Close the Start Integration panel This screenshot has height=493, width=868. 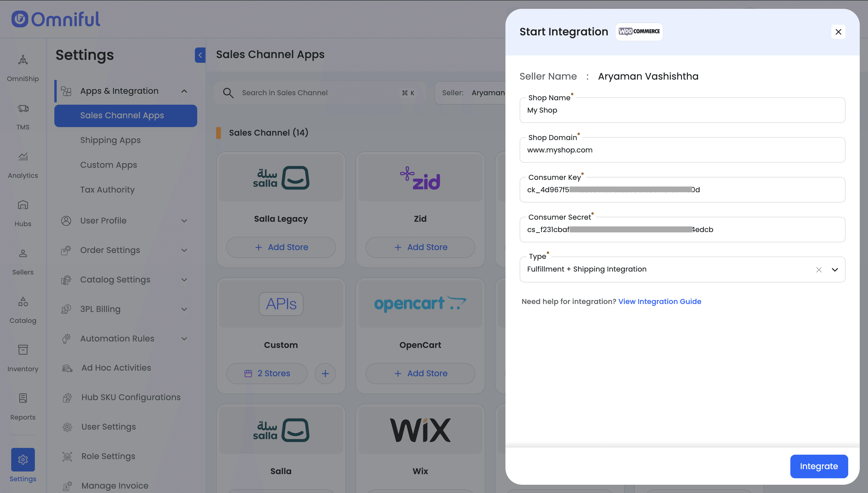coord(838,32)
